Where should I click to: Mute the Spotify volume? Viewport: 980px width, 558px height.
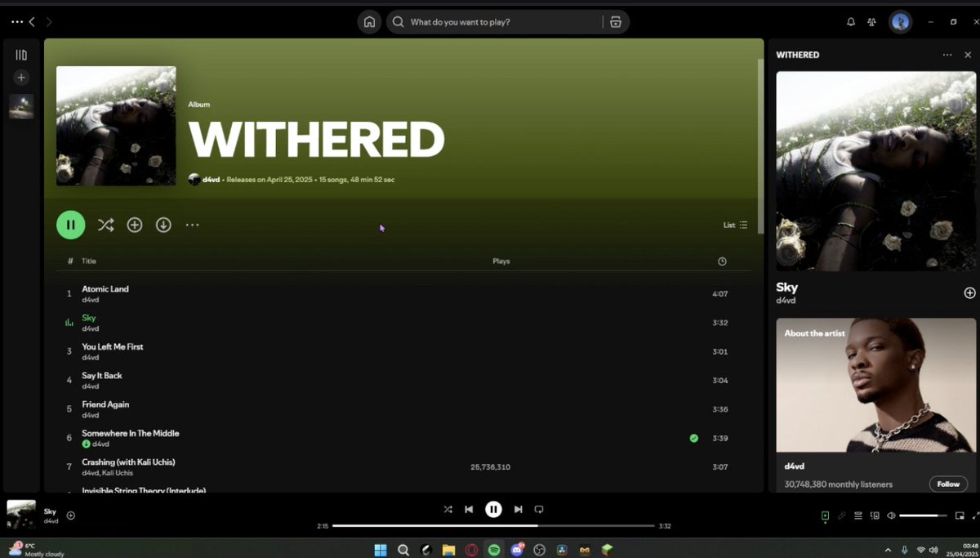pyautogui.click(x=891, y=516)
